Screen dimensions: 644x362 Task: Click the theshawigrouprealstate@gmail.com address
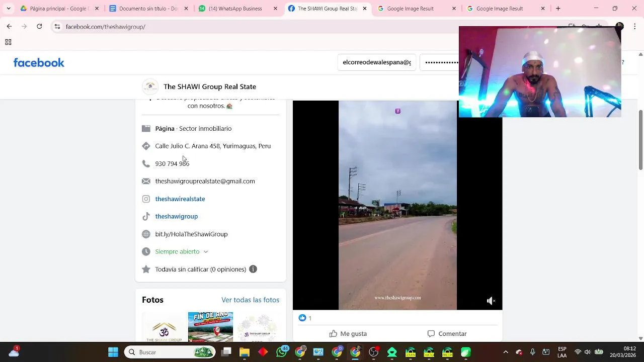coord(205,181)
